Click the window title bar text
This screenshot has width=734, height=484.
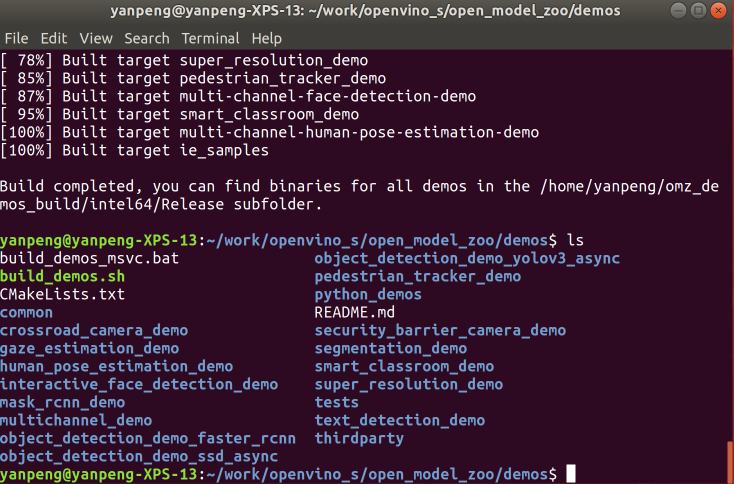click(x=365, y=11)
